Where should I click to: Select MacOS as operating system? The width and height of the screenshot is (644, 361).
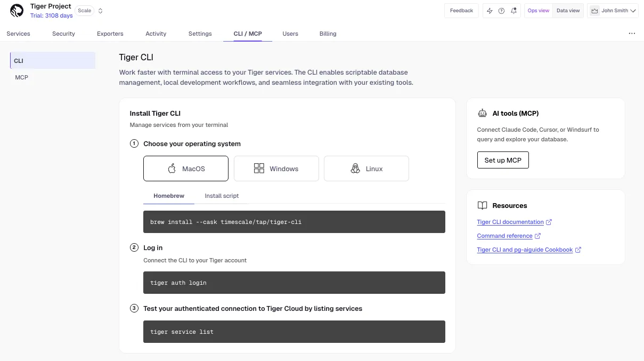coord(186,169)
